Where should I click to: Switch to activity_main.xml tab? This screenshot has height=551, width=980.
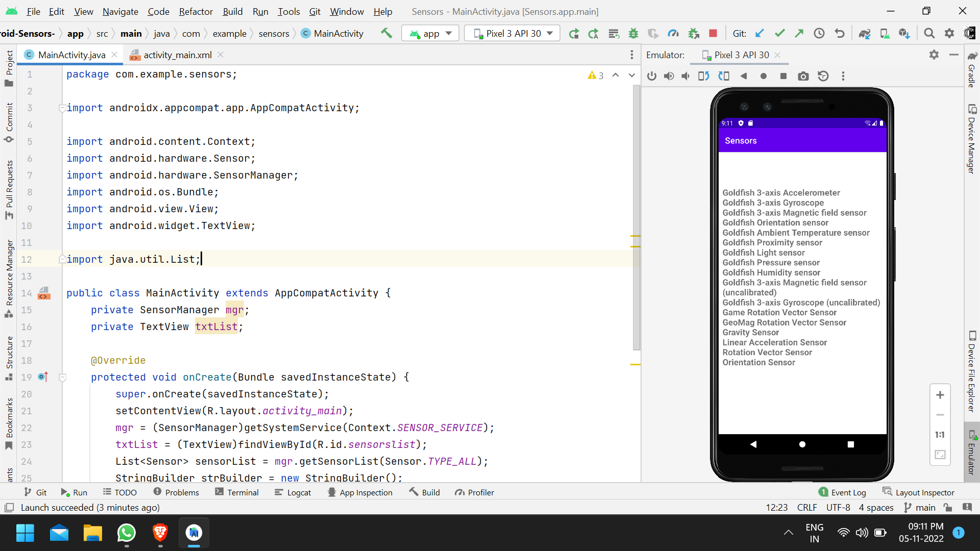[x=177, y=55]
